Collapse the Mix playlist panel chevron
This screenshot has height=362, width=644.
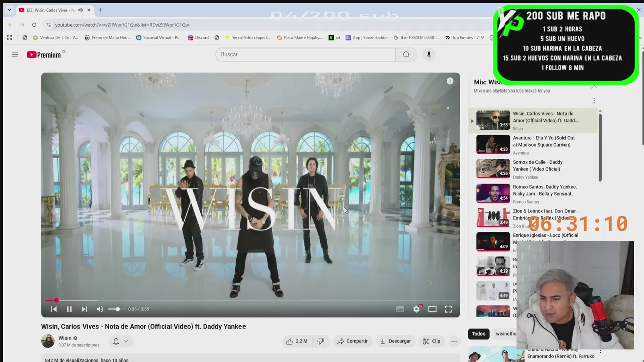594,86
